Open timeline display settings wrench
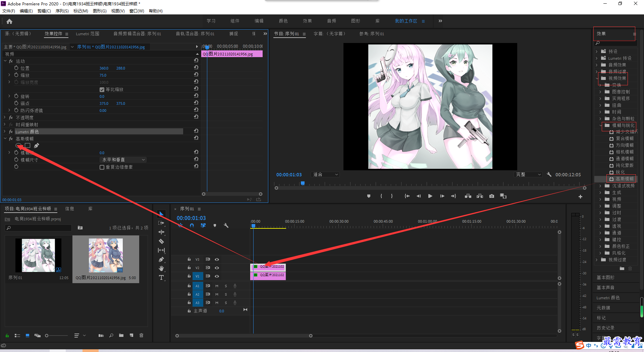The width and height of the screenshot is (644, 352). coord(226,226)
